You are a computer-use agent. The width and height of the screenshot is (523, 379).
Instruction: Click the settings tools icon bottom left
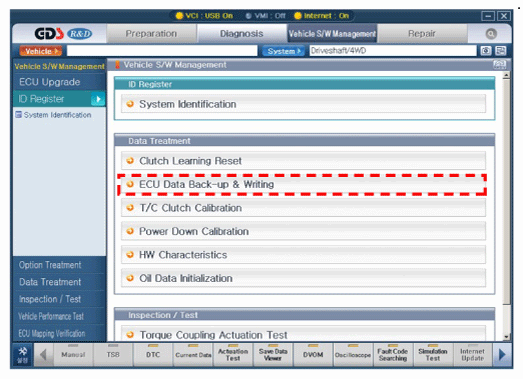click(x=22, y=355)
